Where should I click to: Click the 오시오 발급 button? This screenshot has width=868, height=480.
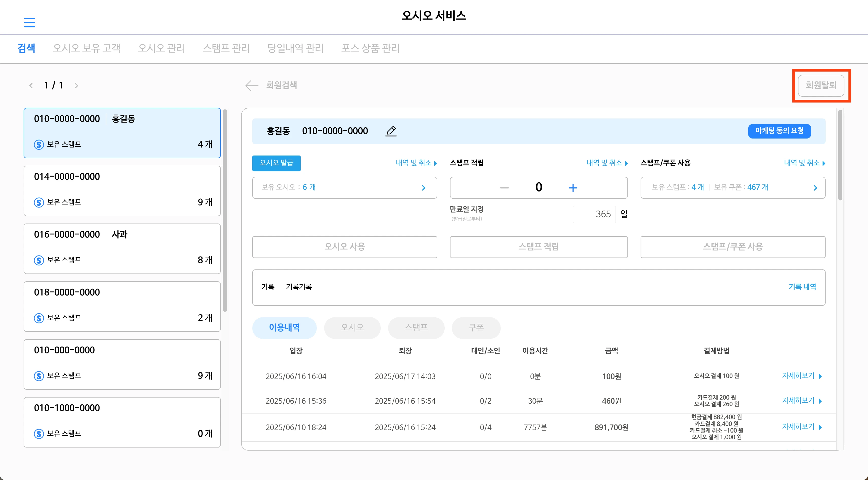point(276,163)
